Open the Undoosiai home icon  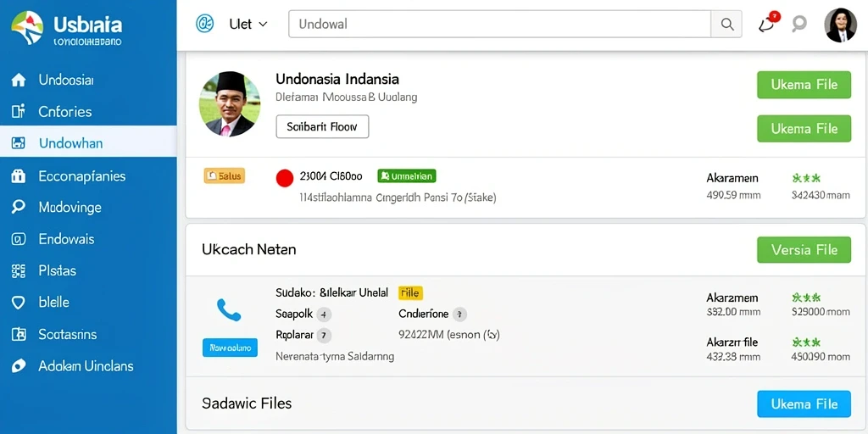[x=19, y=81]
